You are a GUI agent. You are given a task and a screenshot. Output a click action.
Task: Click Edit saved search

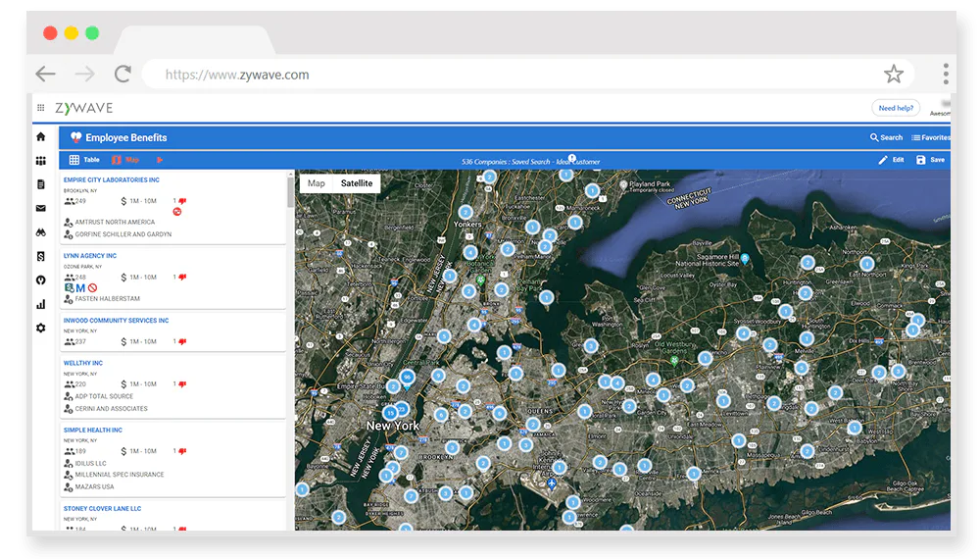891,160
